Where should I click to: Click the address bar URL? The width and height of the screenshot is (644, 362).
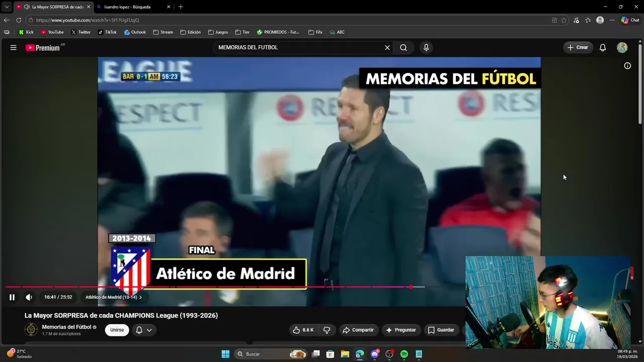point(88,20)
